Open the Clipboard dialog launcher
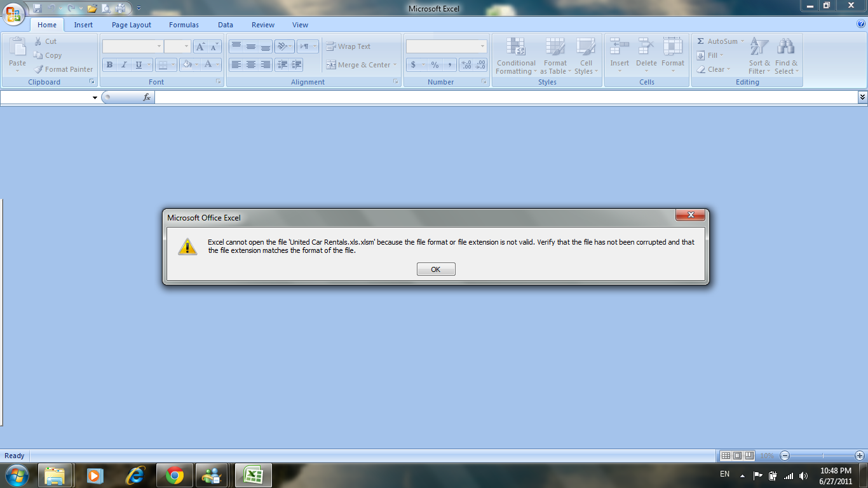Screen dimensions: 868x488 pyautogui.click(x=92, y=82)
